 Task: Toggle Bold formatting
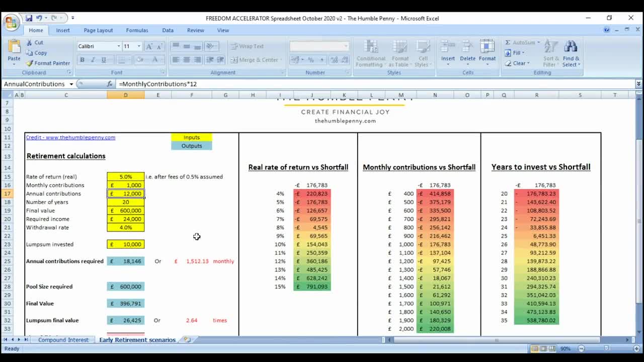click(82, 60)
